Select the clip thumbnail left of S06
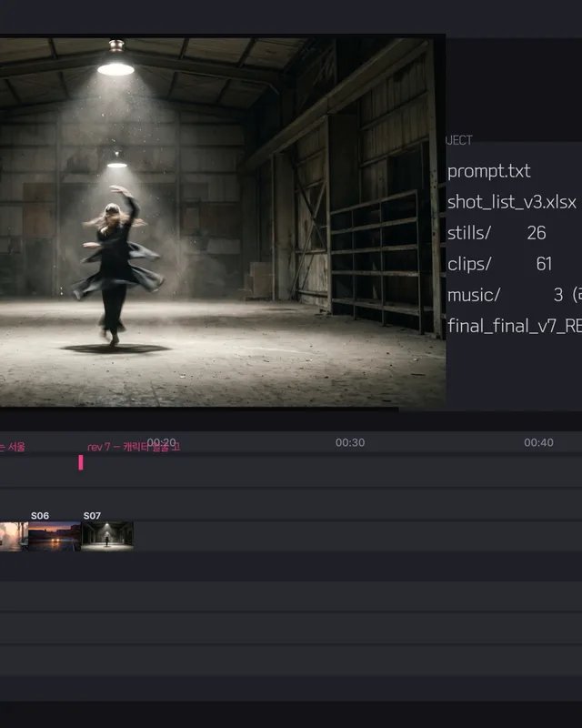Viewport: 582px width, 728px height. [14, 536]
